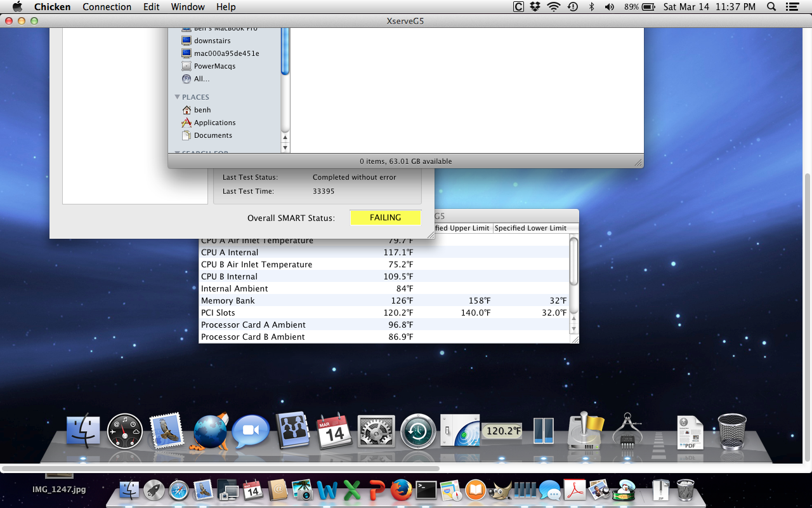Open the Apple menu
The width and height of the screenshot is (812, 508).
pyautogui.click(x=17, y=7)
